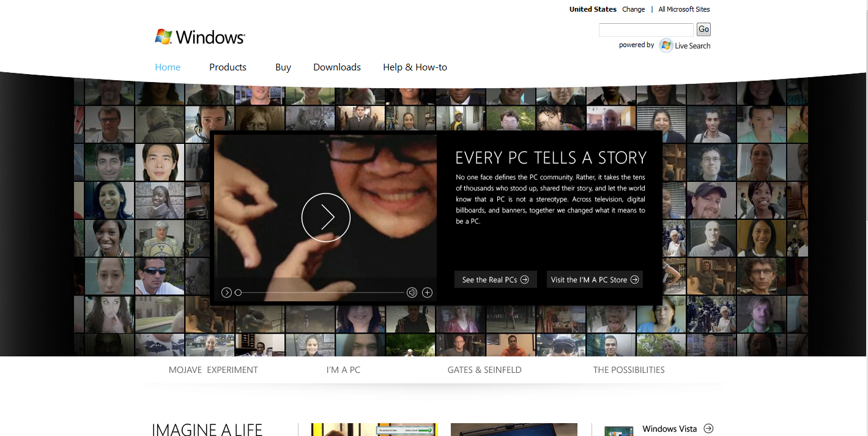Play the video with the large circular play button
This screenshot has height=436, width=868.
(326, 217)
